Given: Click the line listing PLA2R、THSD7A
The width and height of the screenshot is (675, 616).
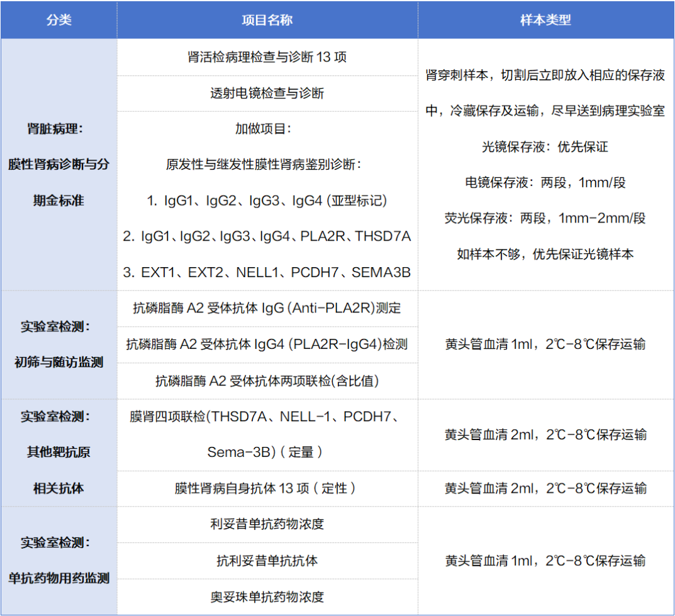Looking at the screenshot, I should (x=267, y=236).
